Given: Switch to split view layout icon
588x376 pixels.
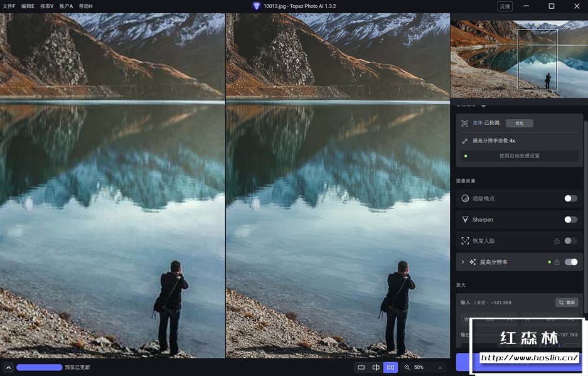Looking at the screenshot, I should click(376, 367).
